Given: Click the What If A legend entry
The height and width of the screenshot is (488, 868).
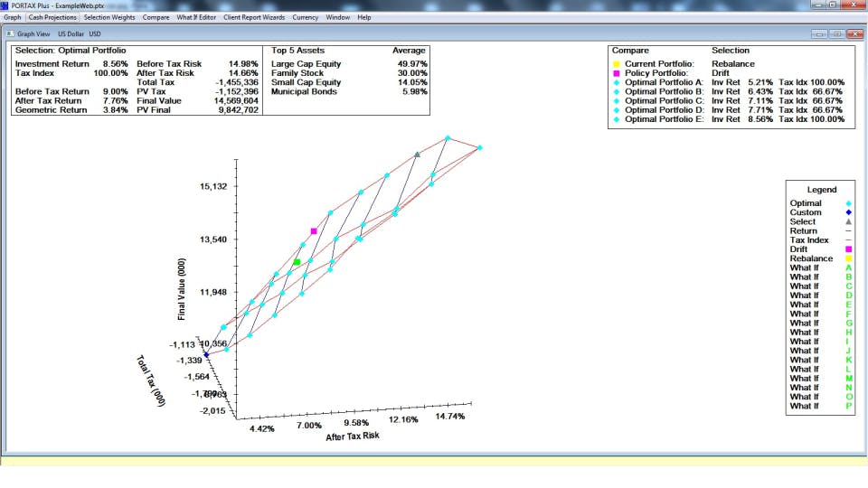Looking at the screenshot, I should [820, 267].
